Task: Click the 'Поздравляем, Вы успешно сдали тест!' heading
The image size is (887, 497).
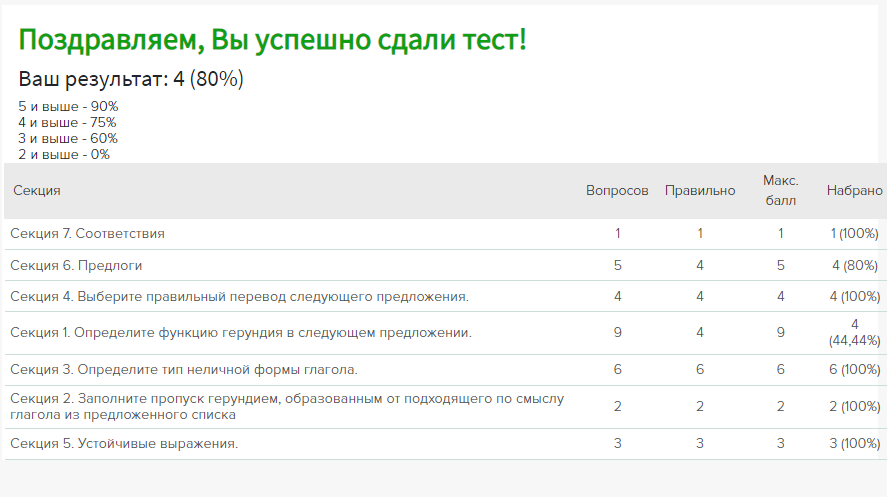Action: (272, 41)
